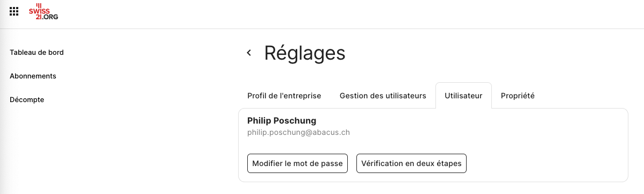Open the apps grid launcher icon

[14, 11]
